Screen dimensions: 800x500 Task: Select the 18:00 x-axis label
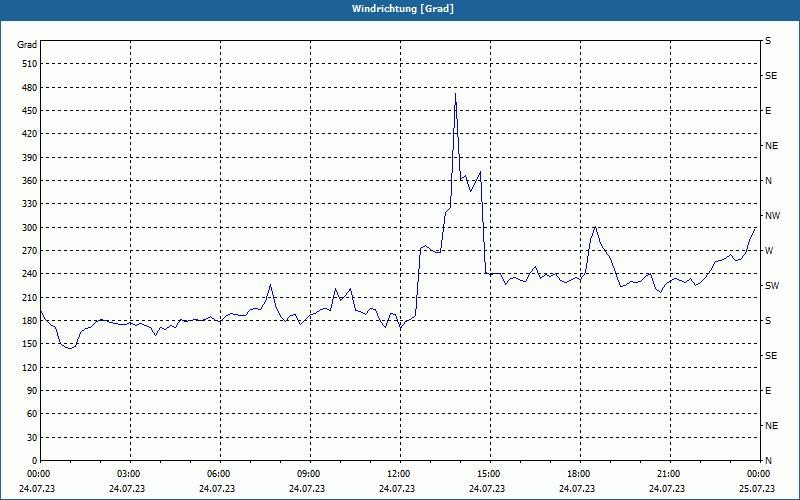[x=580, y=474]
